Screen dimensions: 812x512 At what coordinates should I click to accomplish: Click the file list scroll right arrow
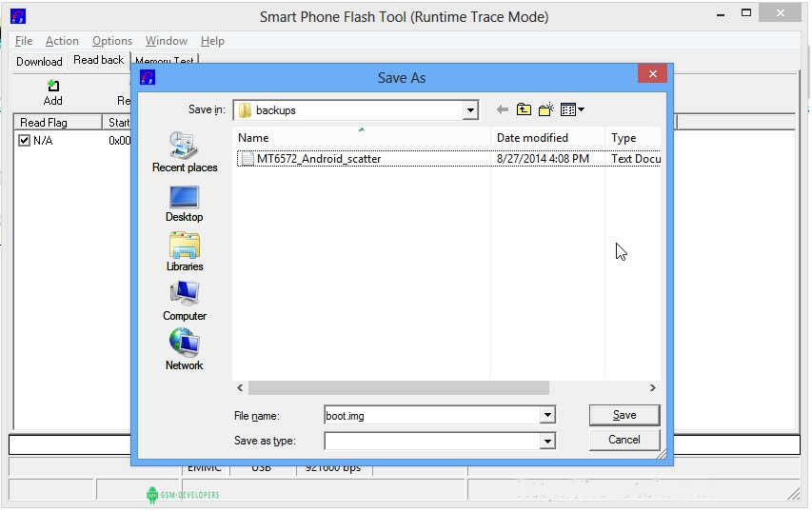(652, 387)
